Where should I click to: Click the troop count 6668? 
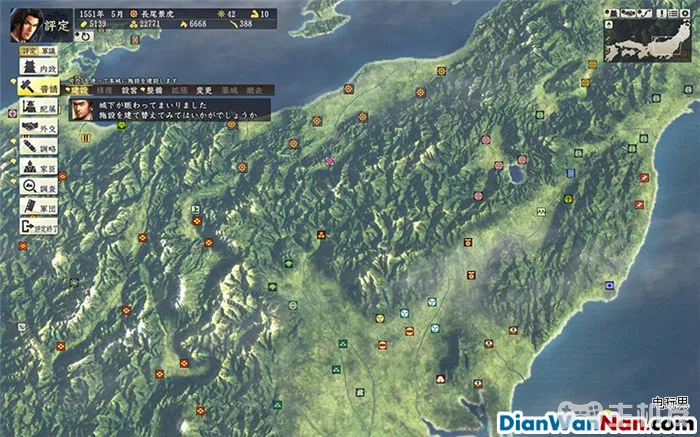click(x=198, y=24)
